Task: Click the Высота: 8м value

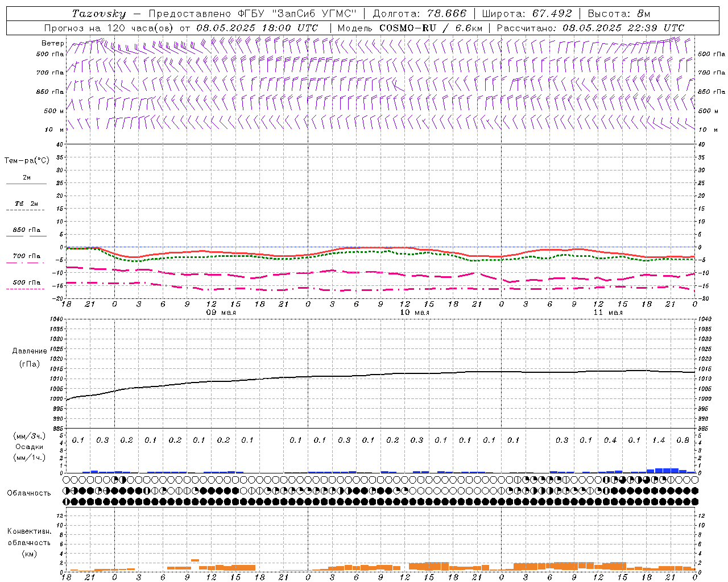Action: pyautogui.click(x=619, y=14)
